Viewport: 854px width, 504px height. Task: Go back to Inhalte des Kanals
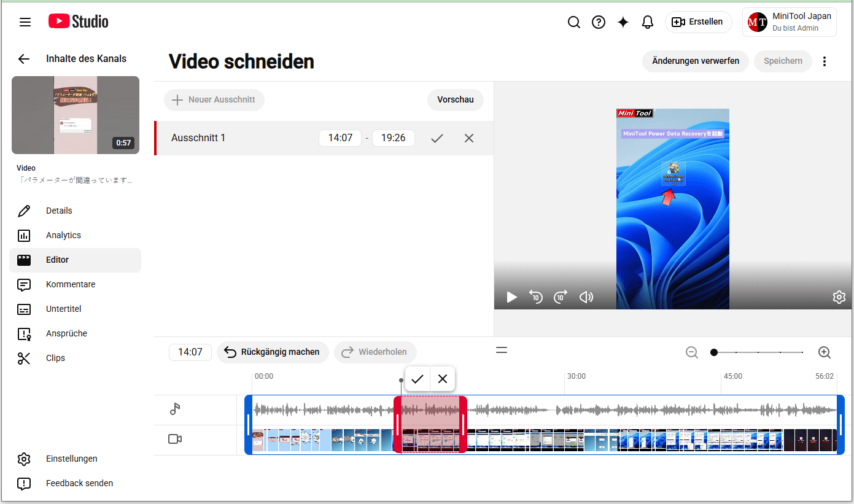coord(24,59)
